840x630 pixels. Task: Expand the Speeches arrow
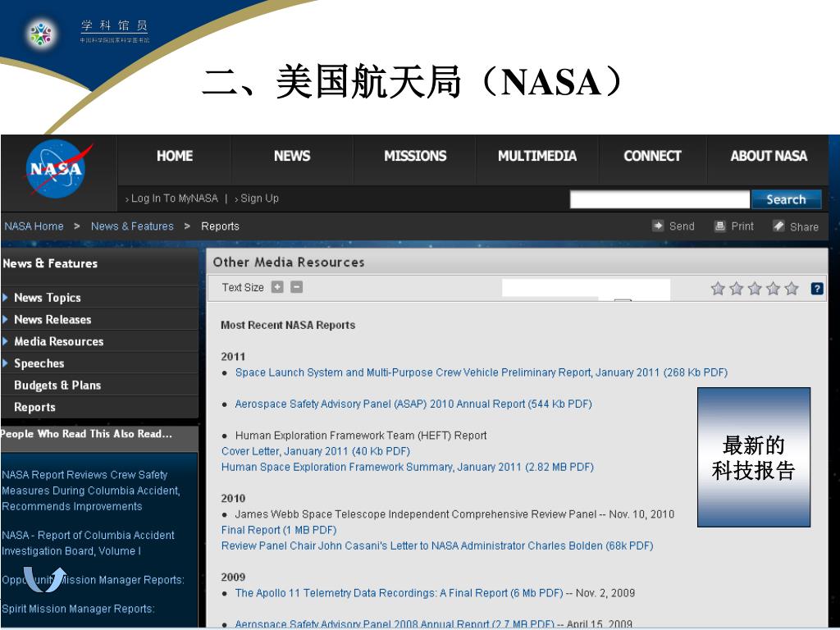[x=6, y=363]
